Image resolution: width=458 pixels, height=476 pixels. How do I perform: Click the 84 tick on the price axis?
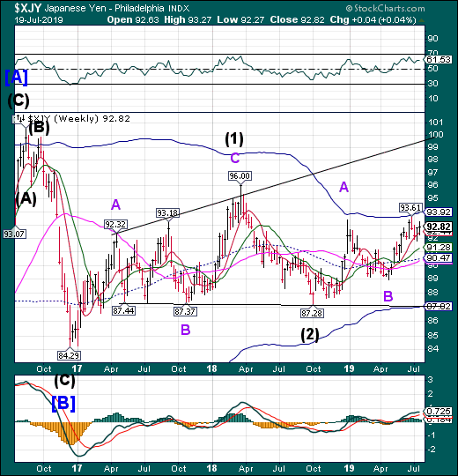click(432, 348)
